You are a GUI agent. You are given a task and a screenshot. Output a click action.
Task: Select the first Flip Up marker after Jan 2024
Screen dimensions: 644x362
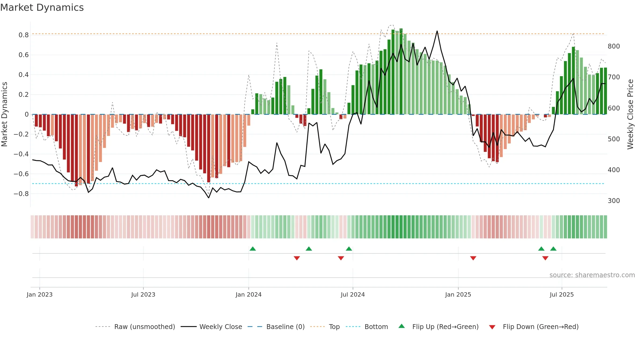click(x=253, y=249)
